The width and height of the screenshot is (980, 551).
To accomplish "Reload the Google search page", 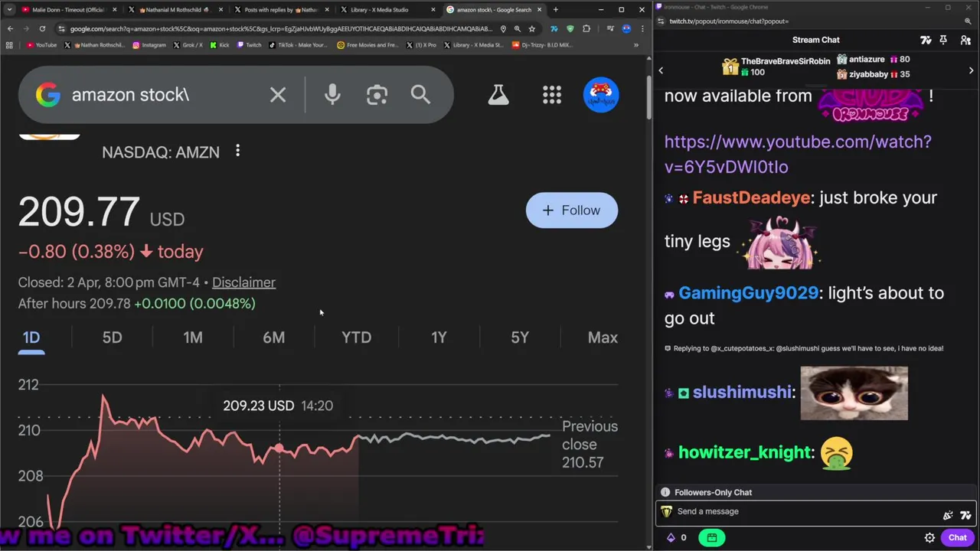I will click(42, 29).
